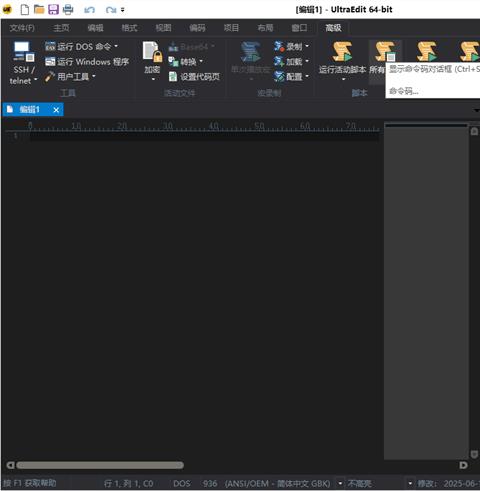Expand the Run DOS Command (运行 DOS 命令) dropdown

[x=116, y=46]
